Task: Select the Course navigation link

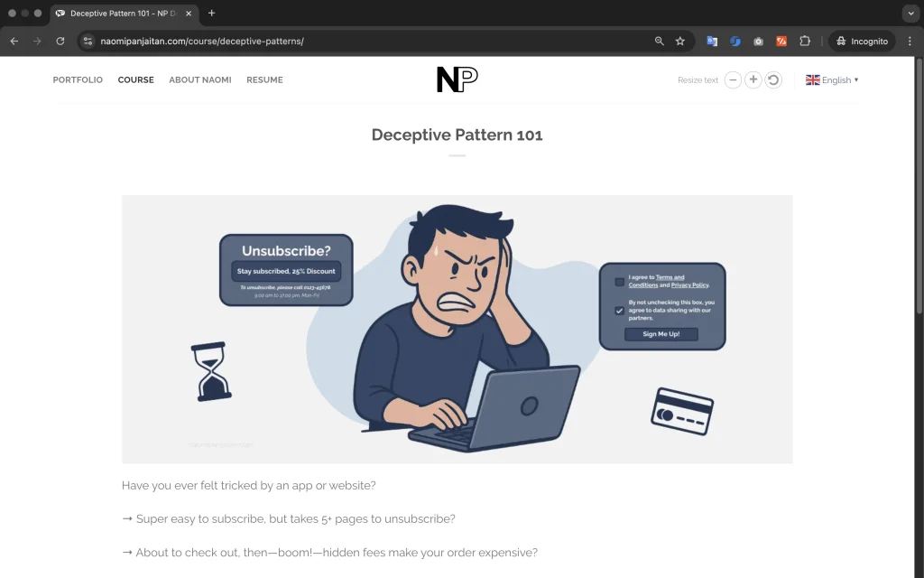Action: [x=135, y=79]
